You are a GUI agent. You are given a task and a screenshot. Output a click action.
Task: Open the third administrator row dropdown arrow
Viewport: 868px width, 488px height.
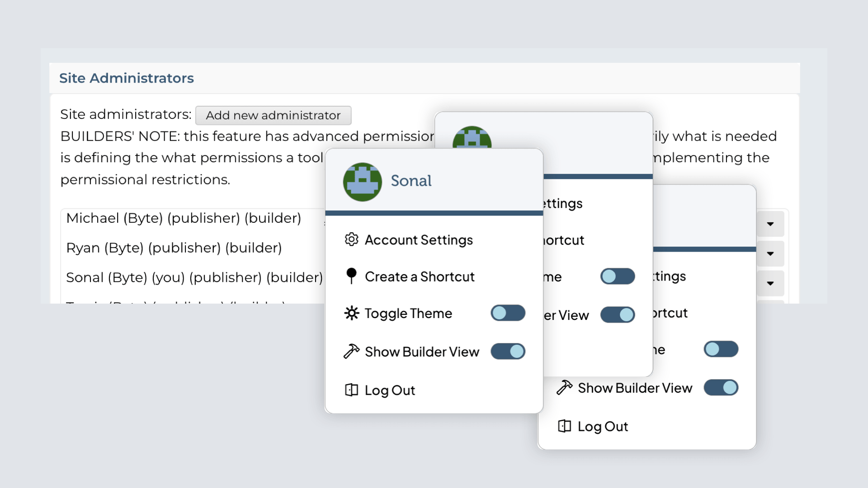point(770,284)
